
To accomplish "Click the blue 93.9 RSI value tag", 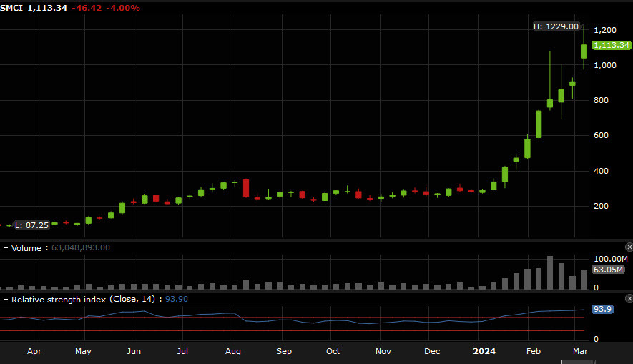I will 601,310.
